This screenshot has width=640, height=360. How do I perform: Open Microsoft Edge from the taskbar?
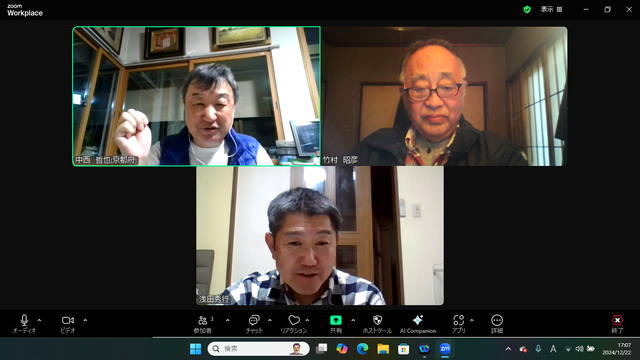coord(362,349)
